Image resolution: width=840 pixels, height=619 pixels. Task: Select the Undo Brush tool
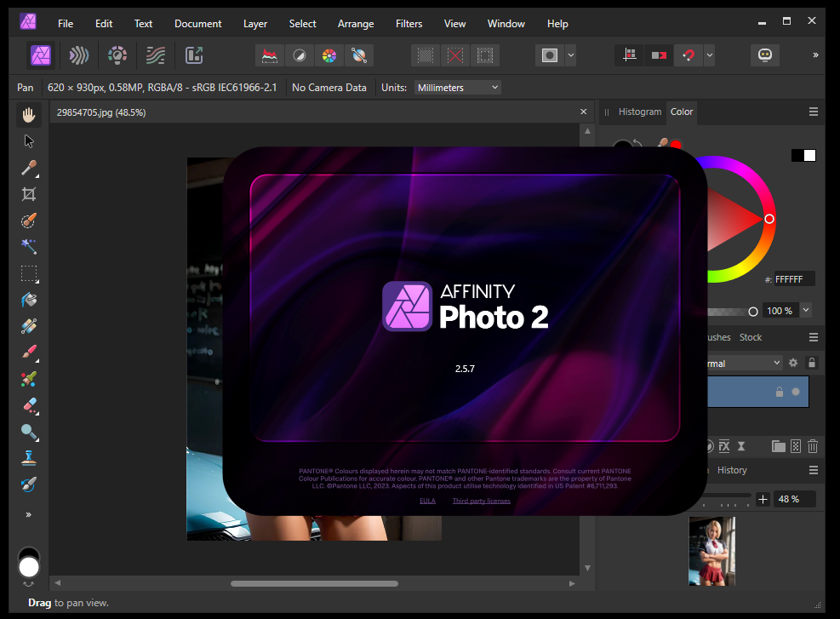tap(29, 484)
